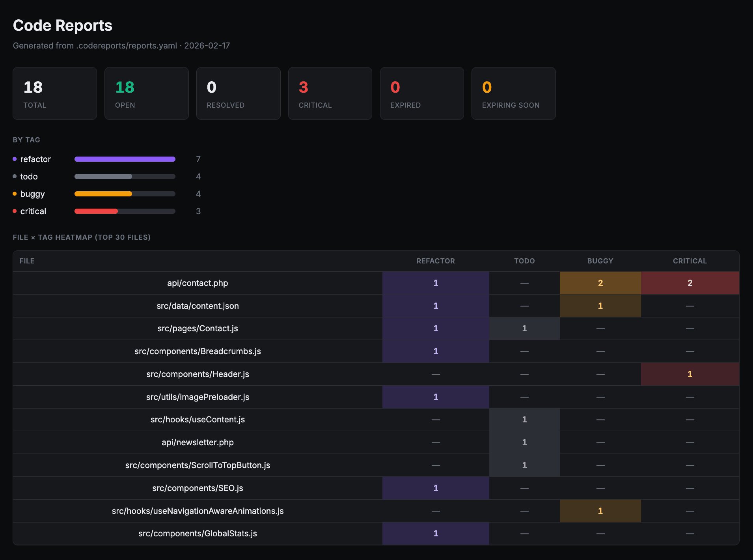The image size is (753, 560).
Task: Select the buggy cell showing 2 for api/contact.php
Action: (600, 283)
